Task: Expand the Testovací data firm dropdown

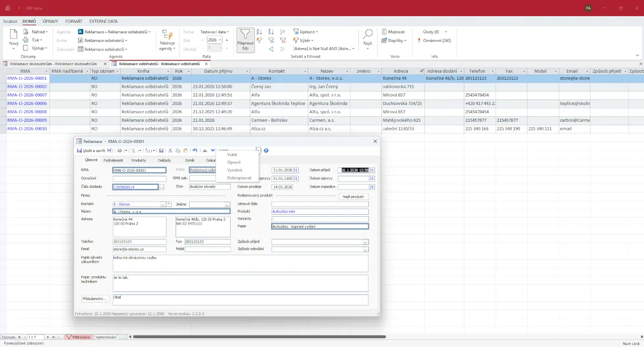Action: pyautogui.click(x=214, y=32)
